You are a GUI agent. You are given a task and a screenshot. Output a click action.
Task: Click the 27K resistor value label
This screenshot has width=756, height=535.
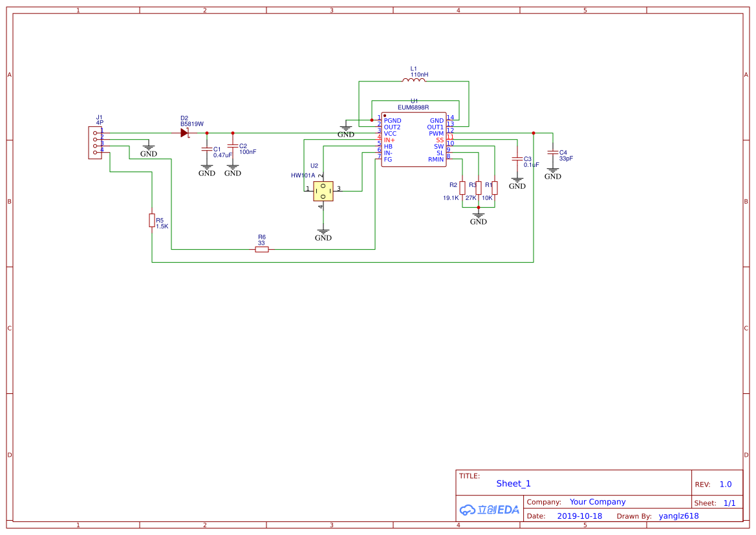coord(471,198)
